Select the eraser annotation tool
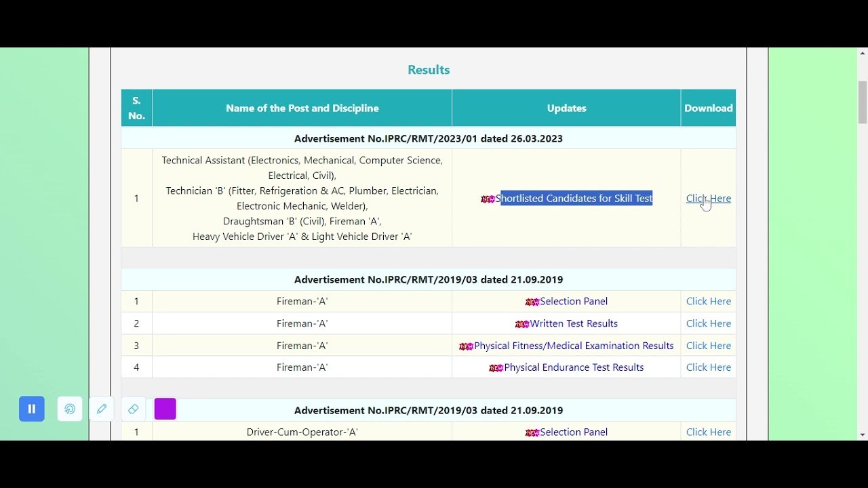This screenshot has height=488, width=868. (x=134, y=409)
